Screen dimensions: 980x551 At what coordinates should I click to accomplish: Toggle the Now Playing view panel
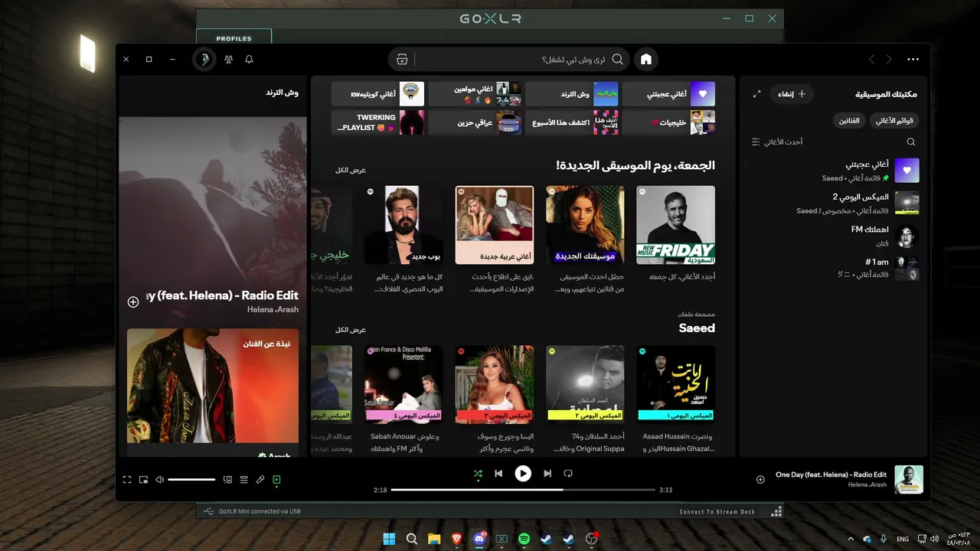click(x=276, y=480)
